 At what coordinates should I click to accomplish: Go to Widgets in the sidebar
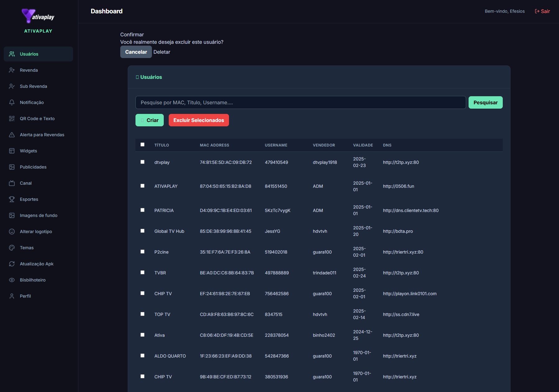point(28,151)
